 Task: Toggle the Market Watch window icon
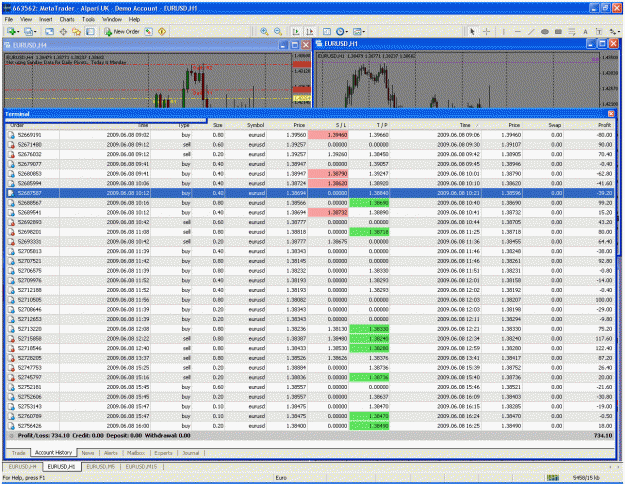[x=49, y=31]
